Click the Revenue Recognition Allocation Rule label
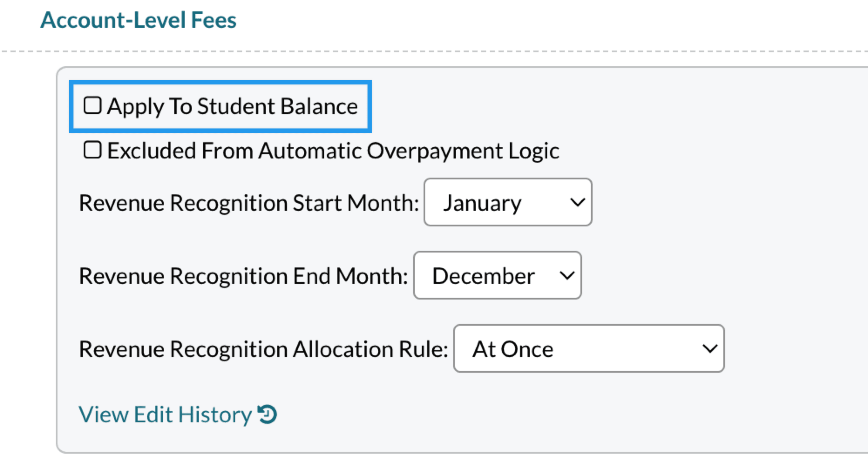Image resolution: width=868 pixels, height=465 pixels. [263, 349]
